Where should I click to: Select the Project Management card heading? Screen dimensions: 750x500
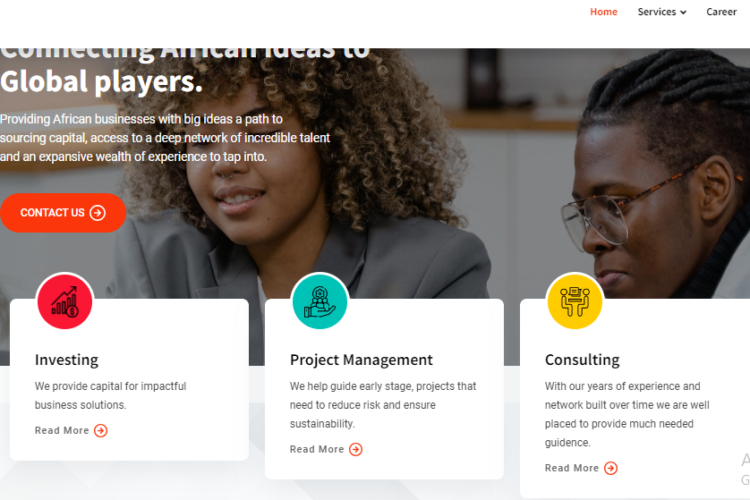coord(361,360)
